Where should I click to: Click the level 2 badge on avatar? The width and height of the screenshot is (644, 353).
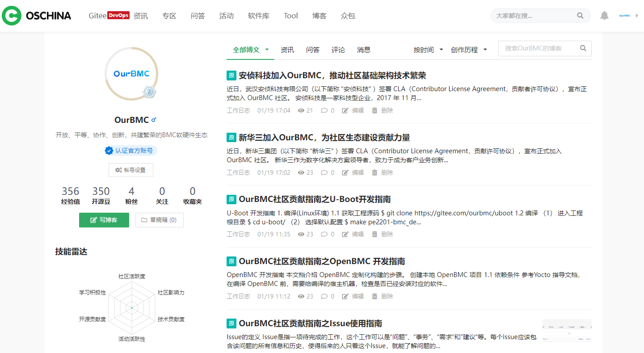point(149,92)
